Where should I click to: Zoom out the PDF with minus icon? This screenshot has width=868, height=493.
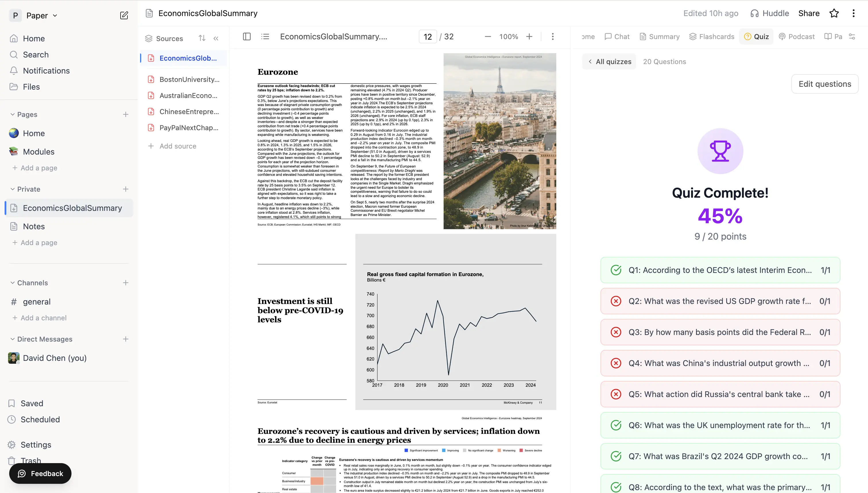click(488, 36)
